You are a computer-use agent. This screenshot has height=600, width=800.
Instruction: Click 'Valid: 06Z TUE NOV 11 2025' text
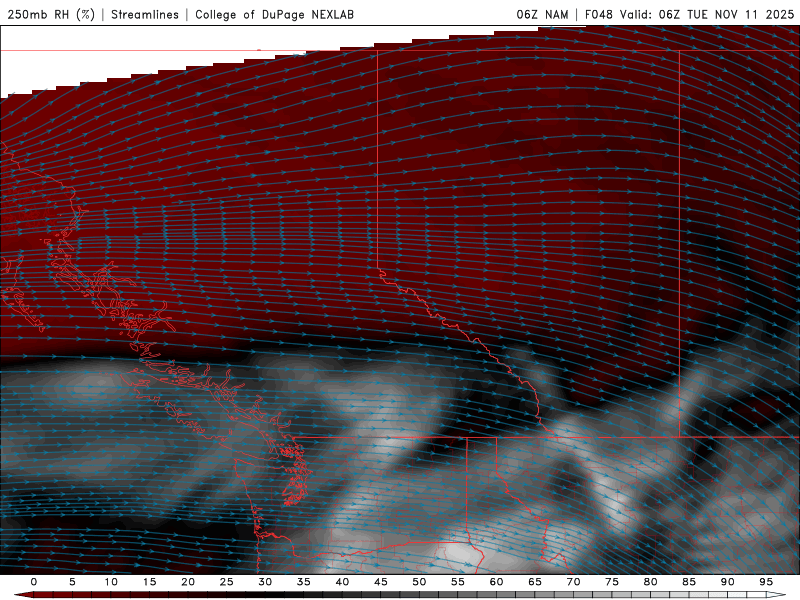(707, 14)
